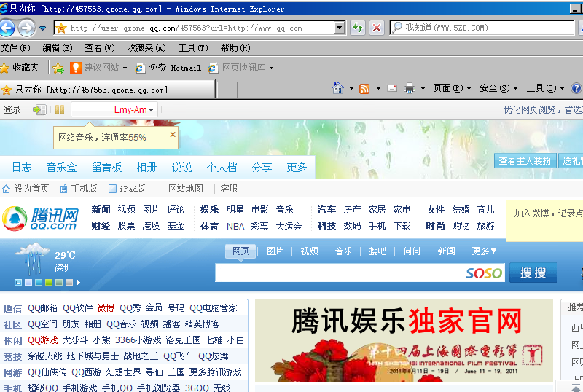Select the 图片 search category tab

coord(275,251)
